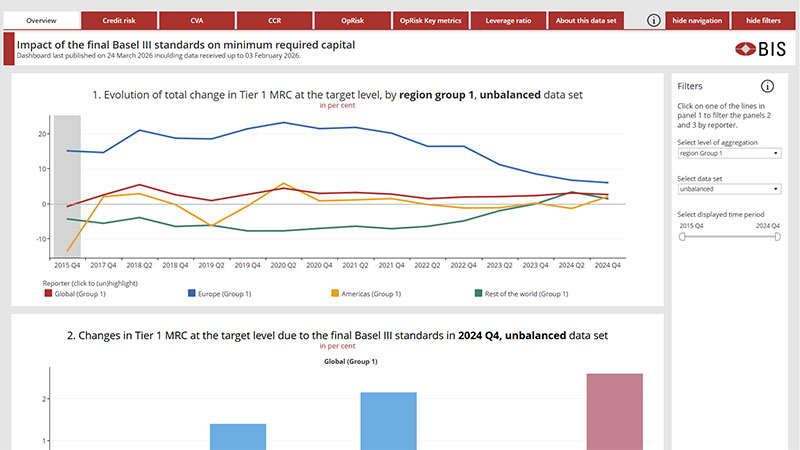Click the green Rest of world color swatch

(478, 293)
